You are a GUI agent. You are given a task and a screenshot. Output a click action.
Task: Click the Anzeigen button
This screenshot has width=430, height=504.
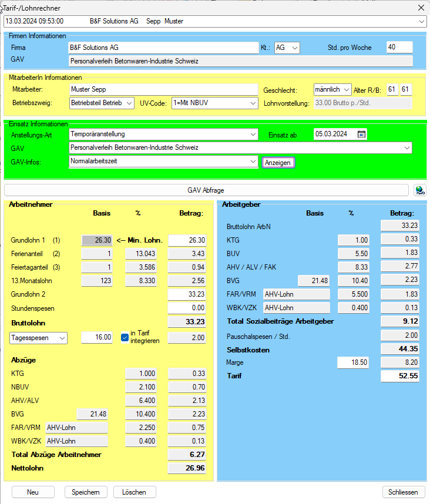coord(278,163)
